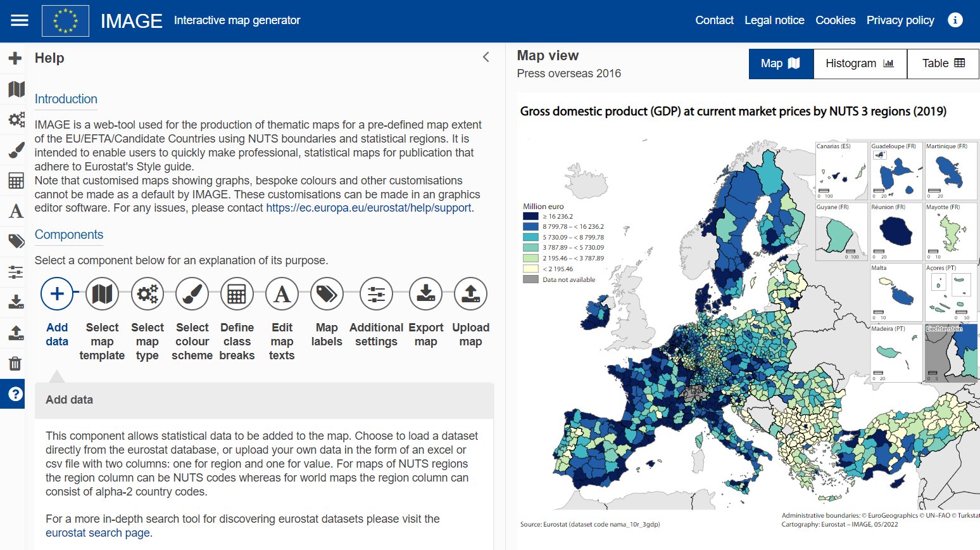Click the 'Add data' description panel header
Screen dimensions: 980x550
pyautogui.click(x=264, y=400)
